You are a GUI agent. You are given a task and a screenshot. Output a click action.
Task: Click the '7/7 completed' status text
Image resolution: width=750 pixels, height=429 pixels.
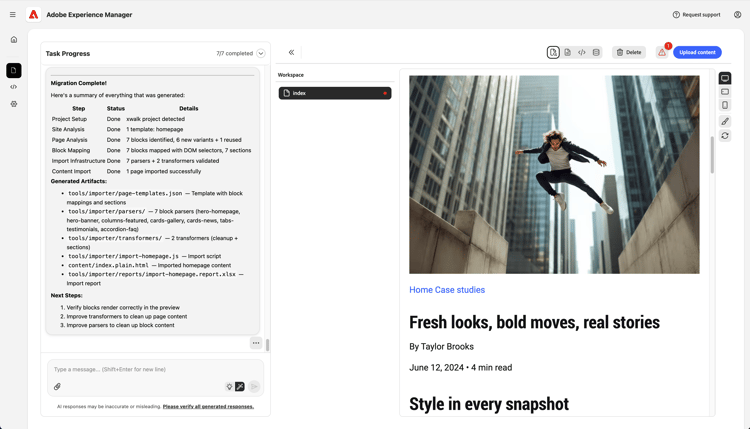234,54
